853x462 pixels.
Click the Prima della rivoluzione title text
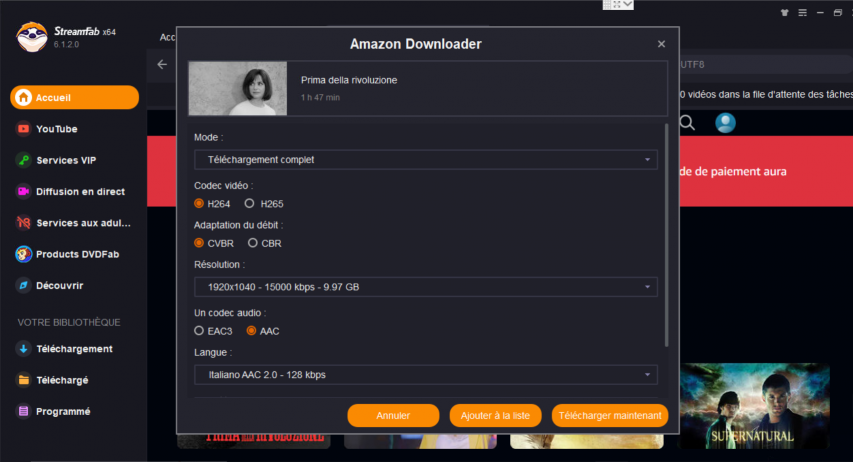coord(349,80)
